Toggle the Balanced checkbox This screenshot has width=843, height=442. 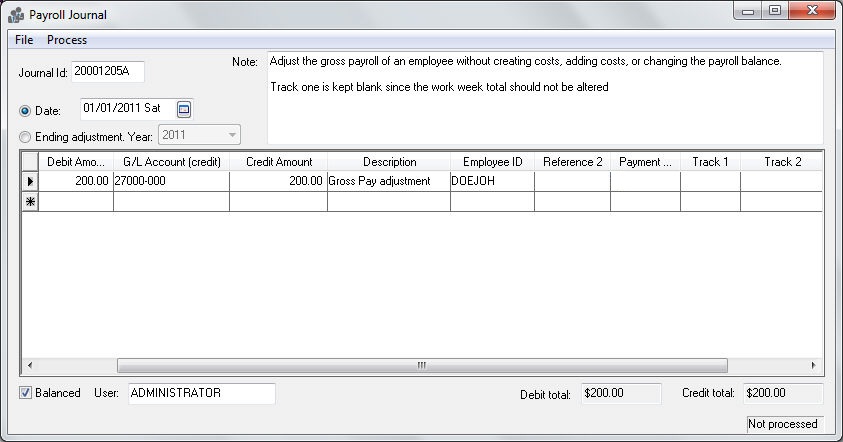[x=26, y=393]
